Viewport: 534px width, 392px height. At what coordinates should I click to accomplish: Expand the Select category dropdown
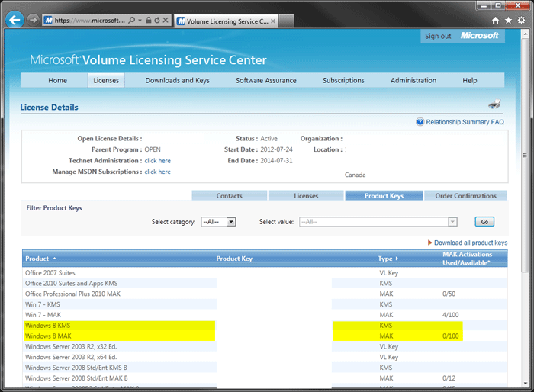(231, 222)
